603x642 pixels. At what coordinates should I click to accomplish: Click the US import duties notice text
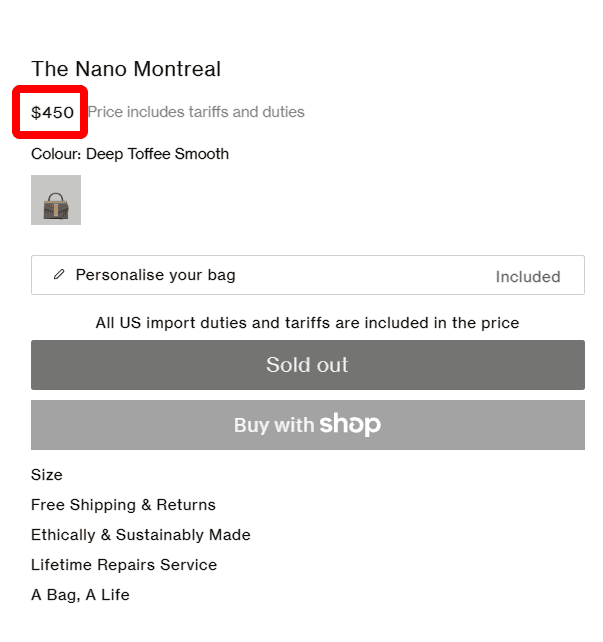307,323
